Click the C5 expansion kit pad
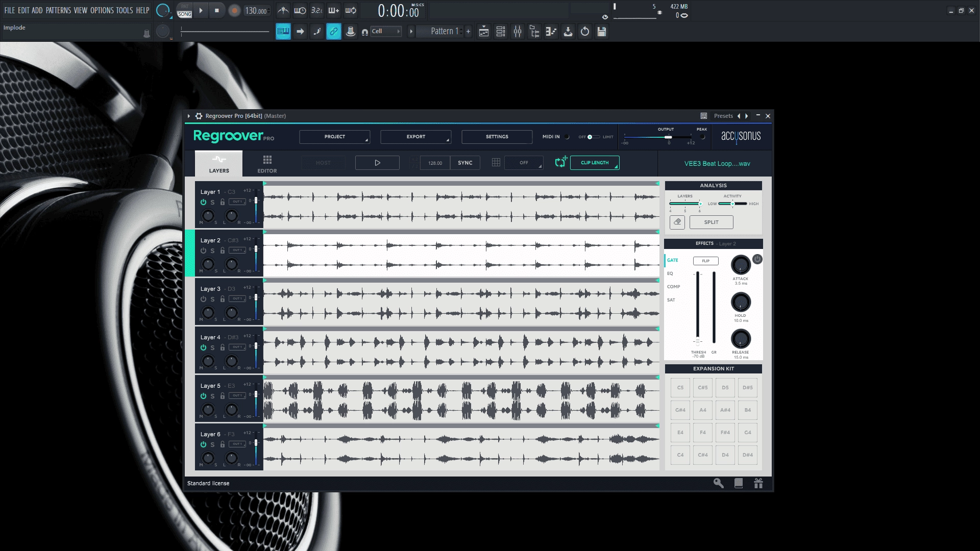Viewport: 980px width, 551px height. click(680, 388)
